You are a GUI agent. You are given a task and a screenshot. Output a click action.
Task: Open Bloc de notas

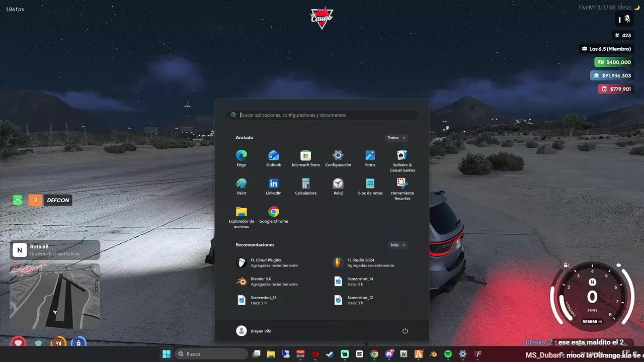pyautogui.click(x=370, y=186)
